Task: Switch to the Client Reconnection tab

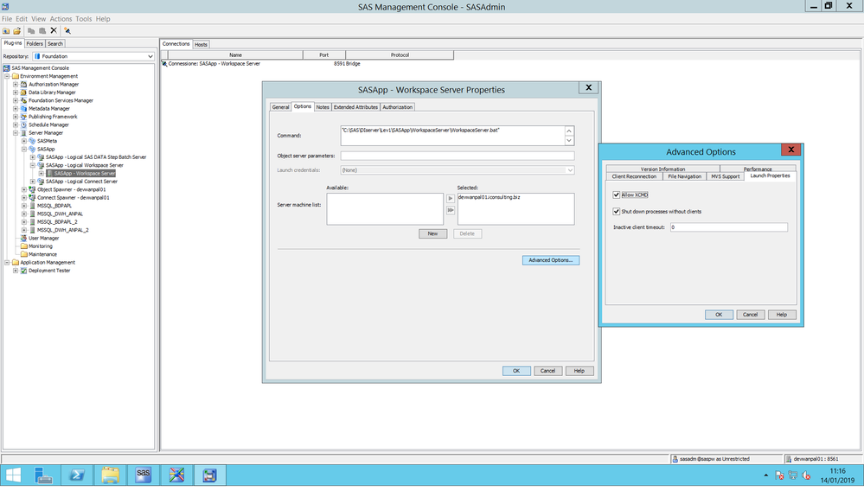Action: pos(634,177)
